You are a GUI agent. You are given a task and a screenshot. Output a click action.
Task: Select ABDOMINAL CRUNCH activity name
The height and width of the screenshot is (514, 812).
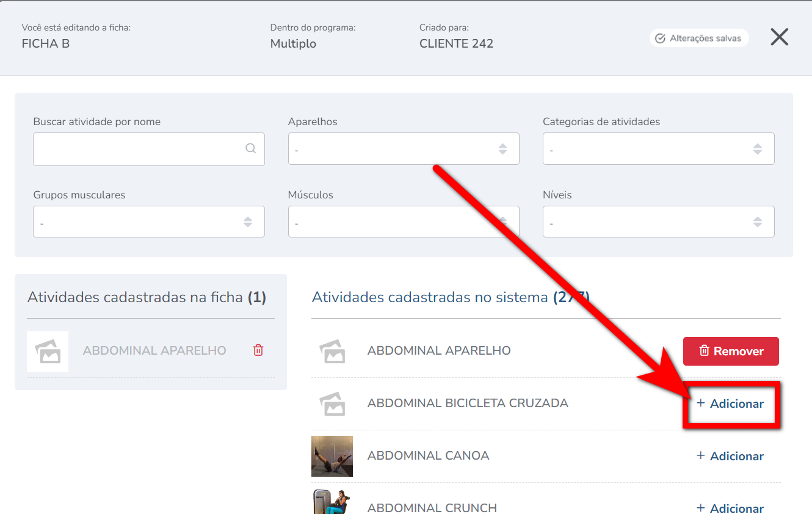(x=432, y=507)
